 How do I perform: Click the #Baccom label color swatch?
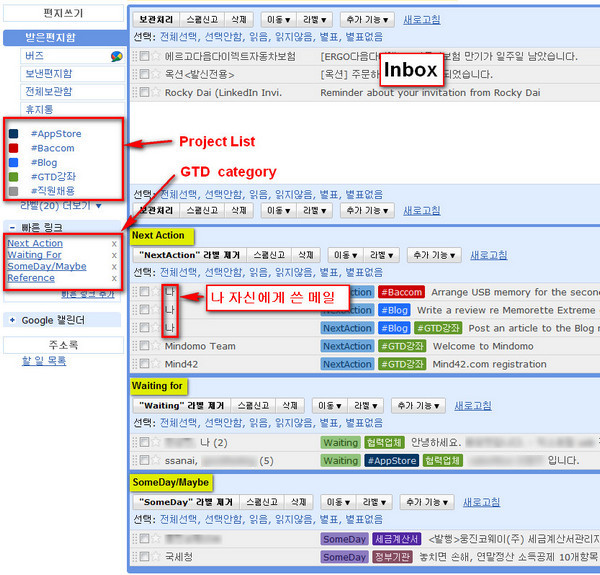click(13, 148)
